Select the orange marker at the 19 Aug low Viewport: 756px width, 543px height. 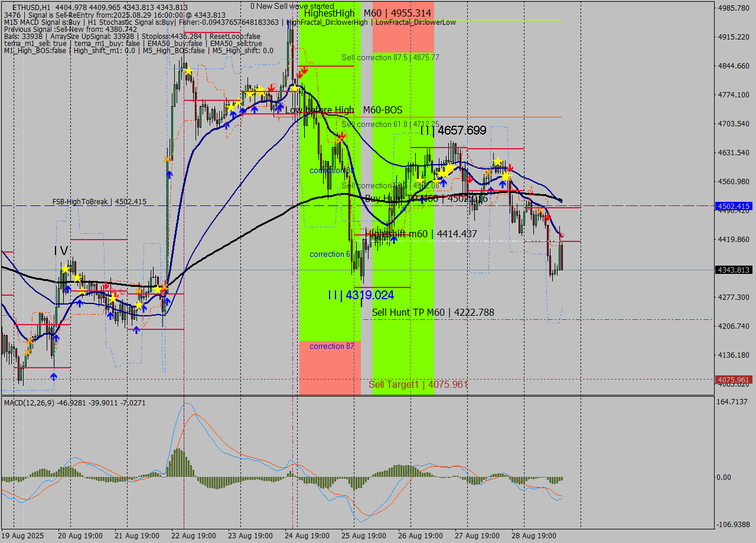pyautogui.click(x=27, y=352)
